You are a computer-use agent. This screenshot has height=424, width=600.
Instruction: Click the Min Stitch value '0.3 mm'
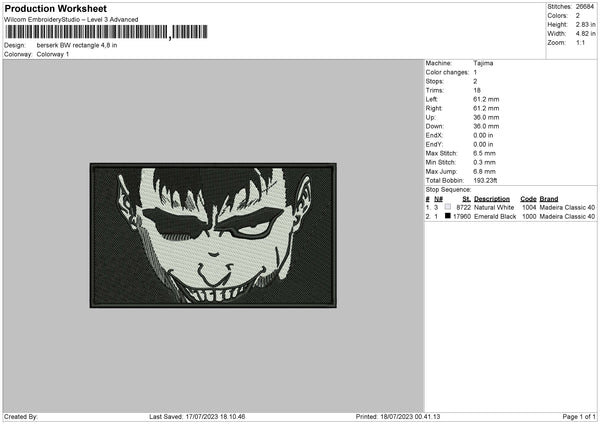coord(484,163)
